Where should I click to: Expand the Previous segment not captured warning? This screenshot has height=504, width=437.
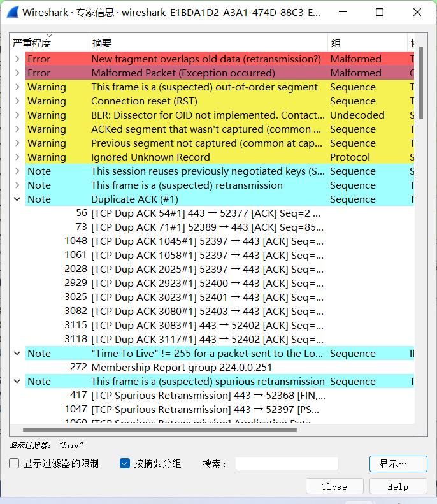pyautogui.click(x=17, y=143)
